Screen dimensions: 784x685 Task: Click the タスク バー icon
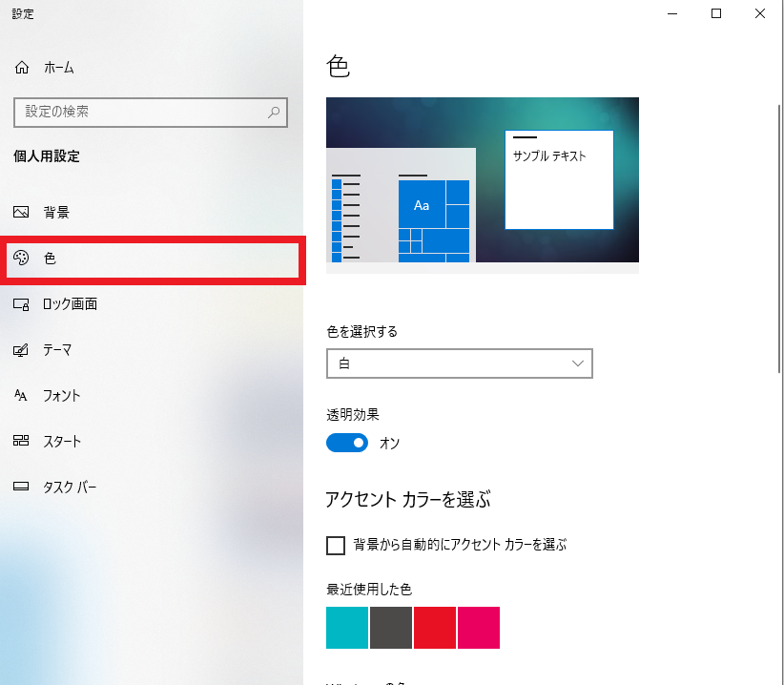21,486
